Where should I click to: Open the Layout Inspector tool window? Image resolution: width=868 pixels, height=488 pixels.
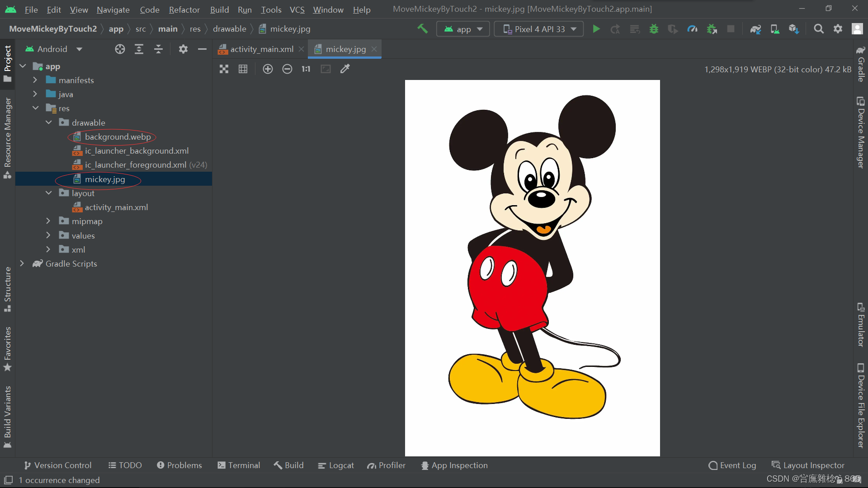[x=808, y=465]
